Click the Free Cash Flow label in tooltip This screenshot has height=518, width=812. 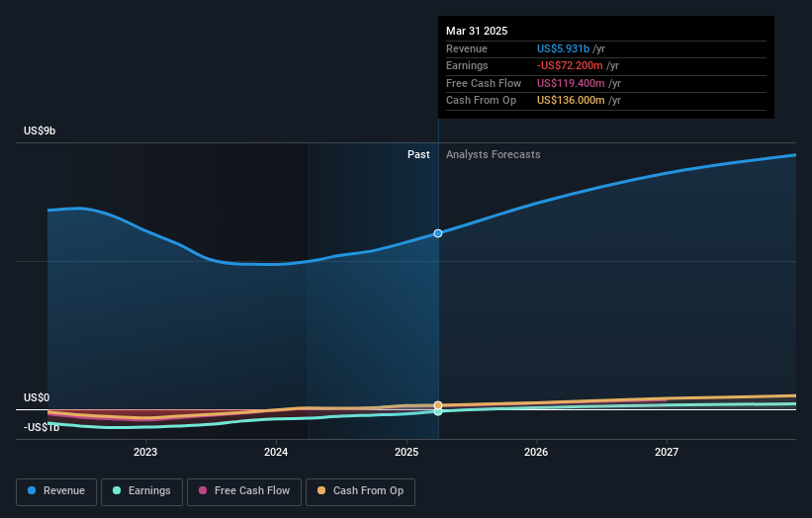[484, 83]
